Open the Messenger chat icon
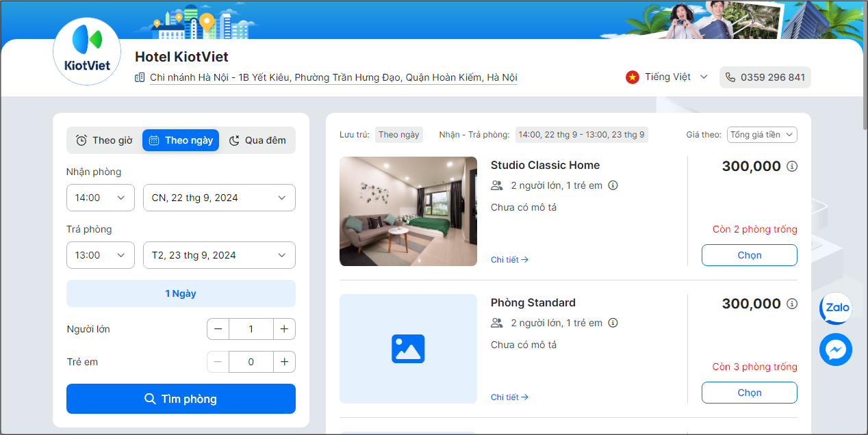Viewport: 868px width, 435px height. (836, 350)
